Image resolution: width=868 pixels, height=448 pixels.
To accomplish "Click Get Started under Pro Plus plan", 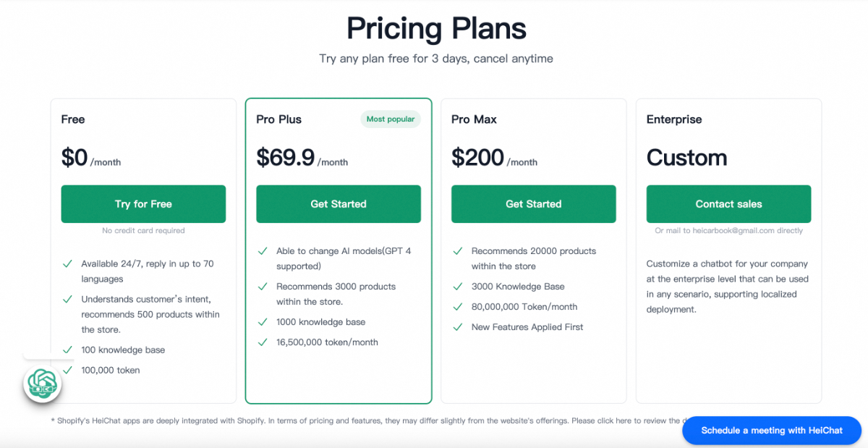I will click(339, 204).
